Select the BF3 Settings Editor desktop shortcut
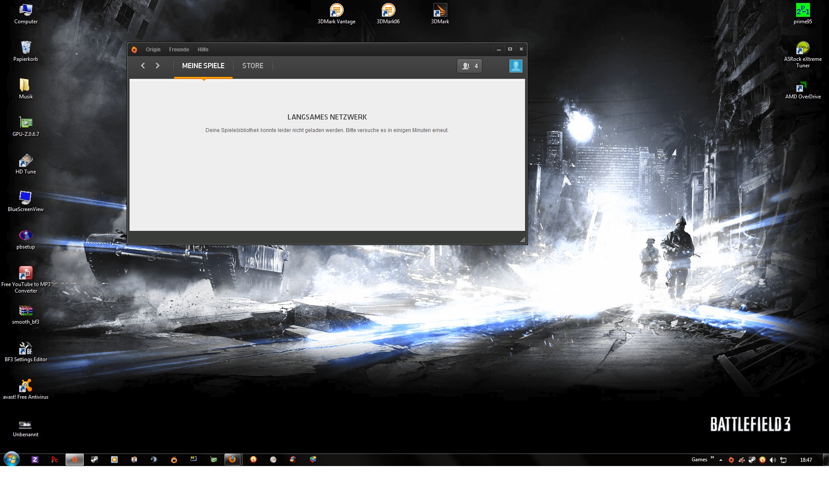This screenshot has width=829, height=504. pyautogui.click(x=26, y=348)
